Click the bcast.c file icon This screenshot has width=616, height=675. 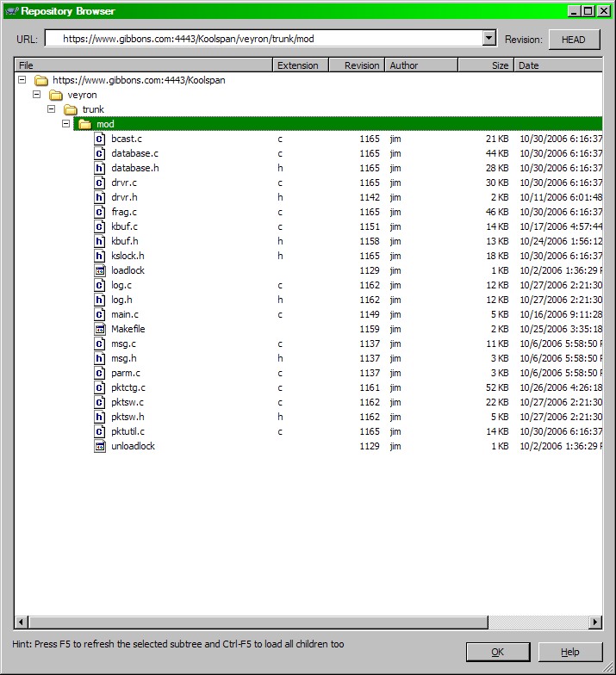pyautogui.click(x=100, y=139)
